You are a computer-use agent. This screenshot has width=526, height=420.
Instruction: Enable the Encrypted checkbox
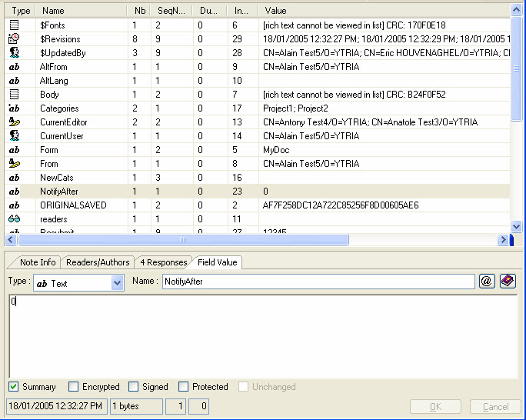coord(74,387)
